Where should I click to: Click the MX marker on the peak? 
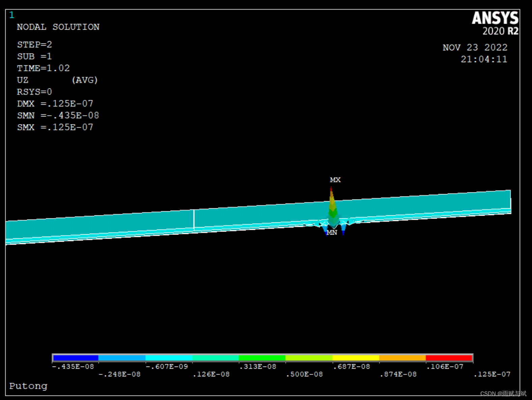[335, 180]
